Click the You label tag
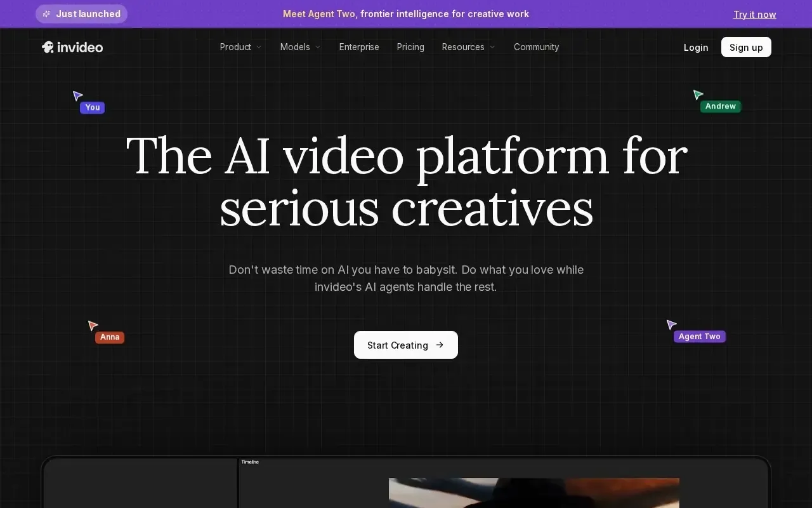 pyautogui.click(x=93, y=107)
